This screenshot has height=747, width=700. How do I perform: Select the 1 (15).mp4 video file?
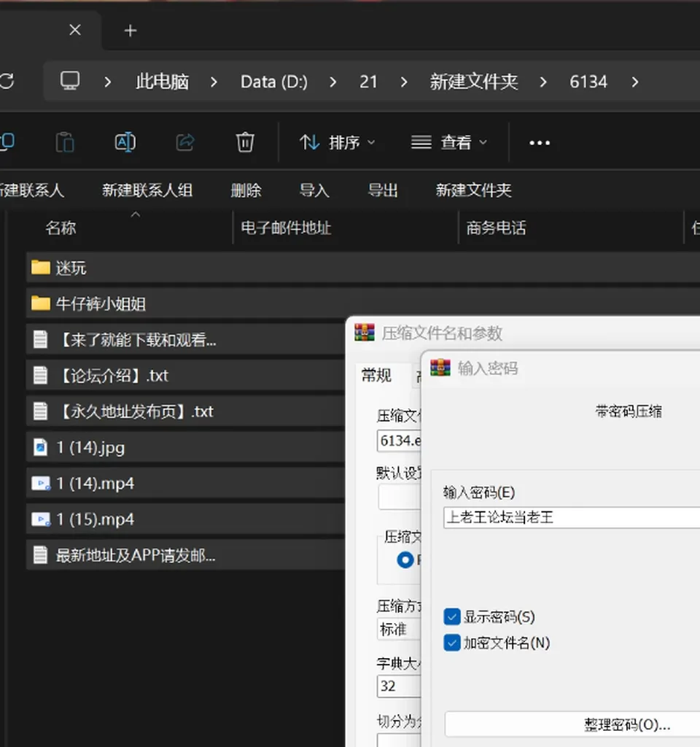click(186, 519)
